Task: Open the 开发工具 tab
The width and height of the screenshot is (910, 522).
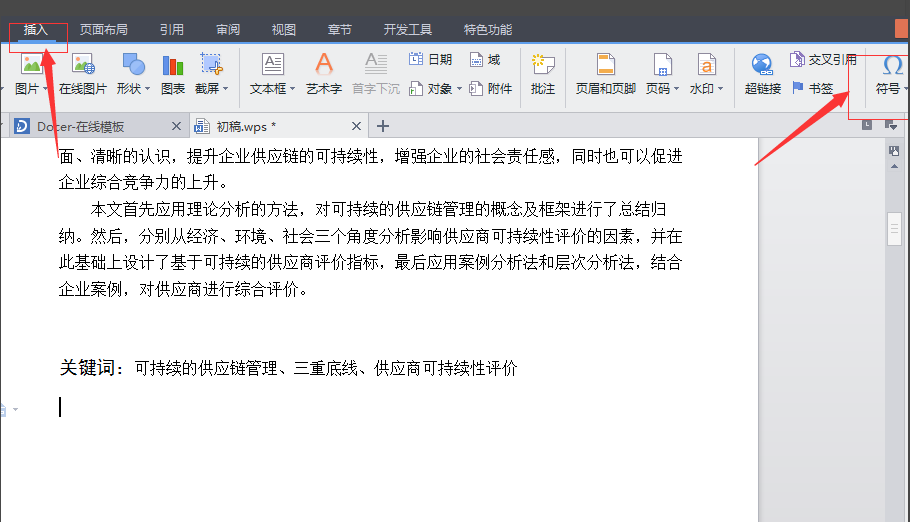Action: tap(407, 30)
